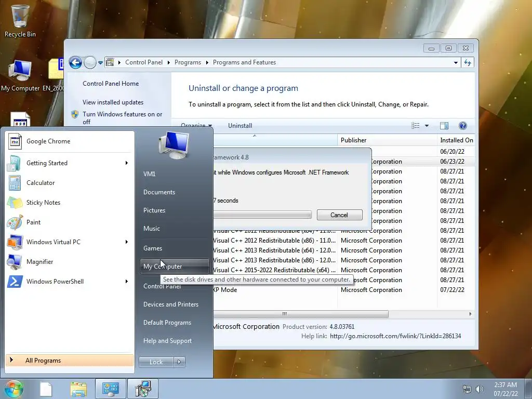Image resolution: width=532 pixels, height=399 pixels.
Task: Click the Forward arrow in Control Panel
Action: 90,62
